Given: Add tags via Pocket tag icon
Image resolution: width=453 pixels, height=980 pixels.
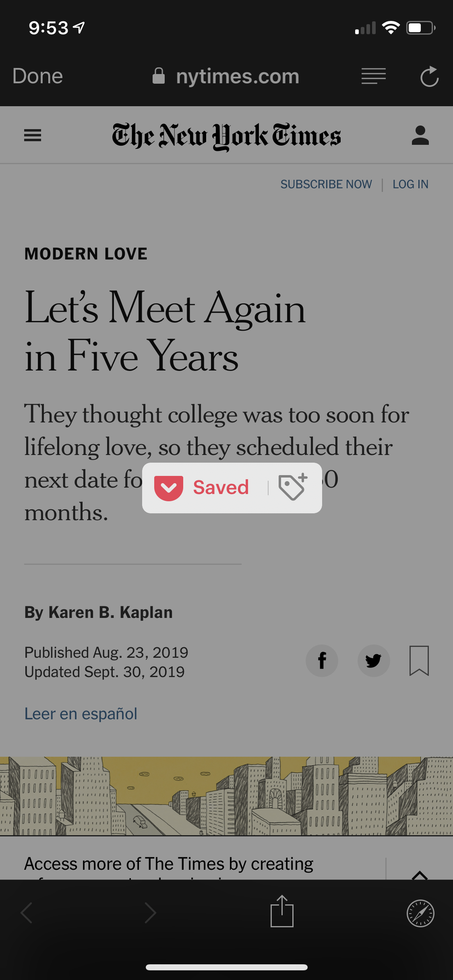Looking at the screenshot, I should point(293,487).
